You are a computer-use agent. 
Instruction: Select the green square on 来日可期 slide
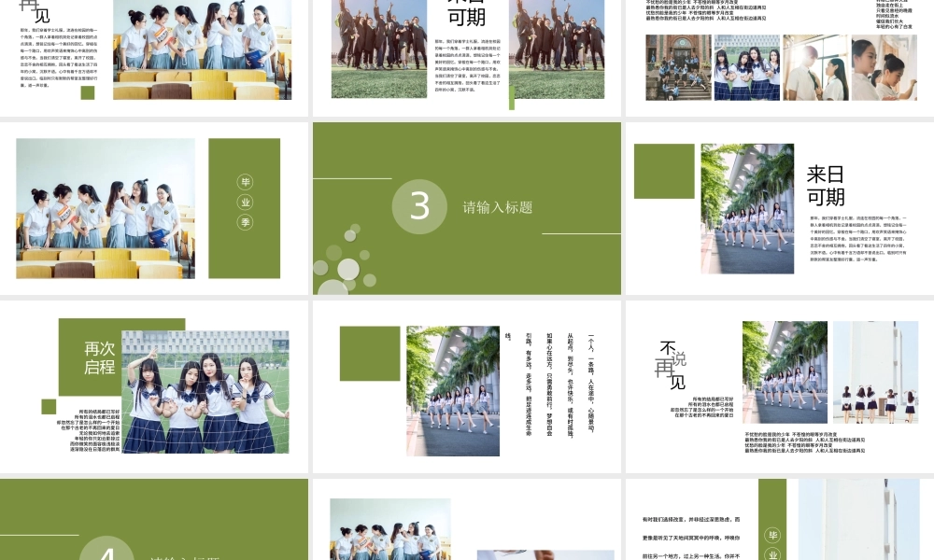(x=664, y=171)
